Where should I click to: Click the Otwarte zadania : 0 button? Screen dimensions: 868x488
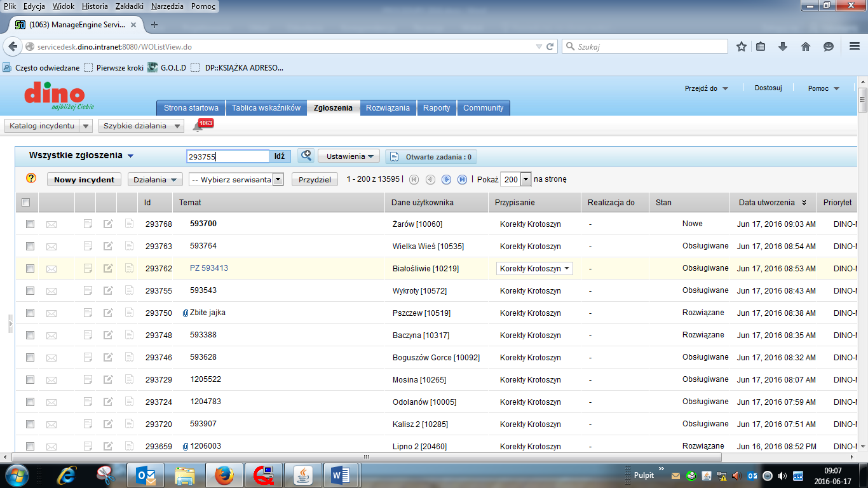click(x=431, y=157)
